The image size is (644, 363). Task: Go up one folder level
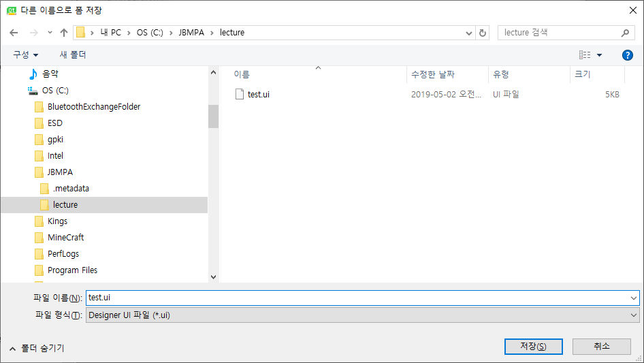click(64, 33)
